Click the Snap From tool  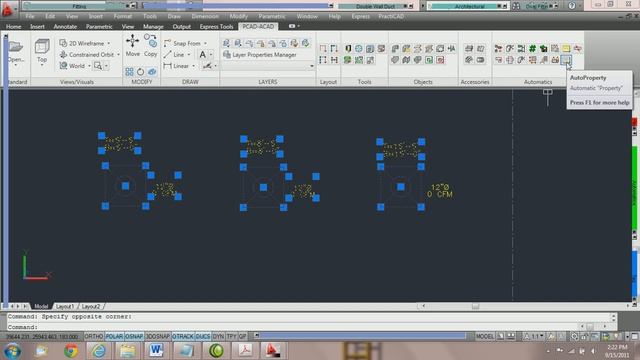pyautogui.click(x=182, y=43)
